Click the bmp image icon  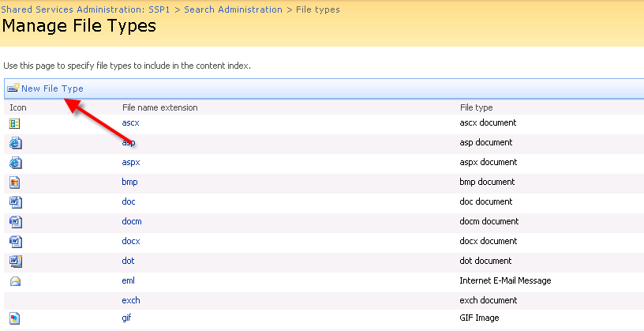click(x=15, y=182)
